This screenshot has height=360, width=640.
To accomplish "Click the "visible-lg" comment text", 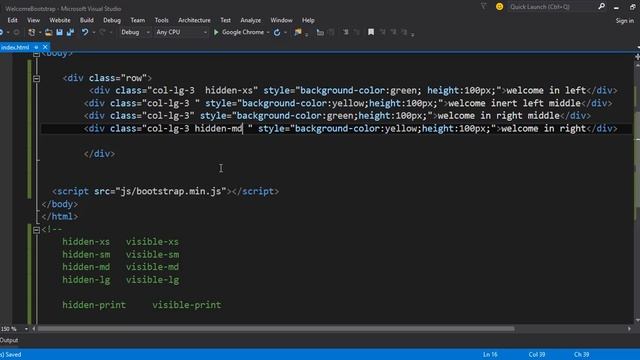I will pyautogui.click(x=152, y=280).
